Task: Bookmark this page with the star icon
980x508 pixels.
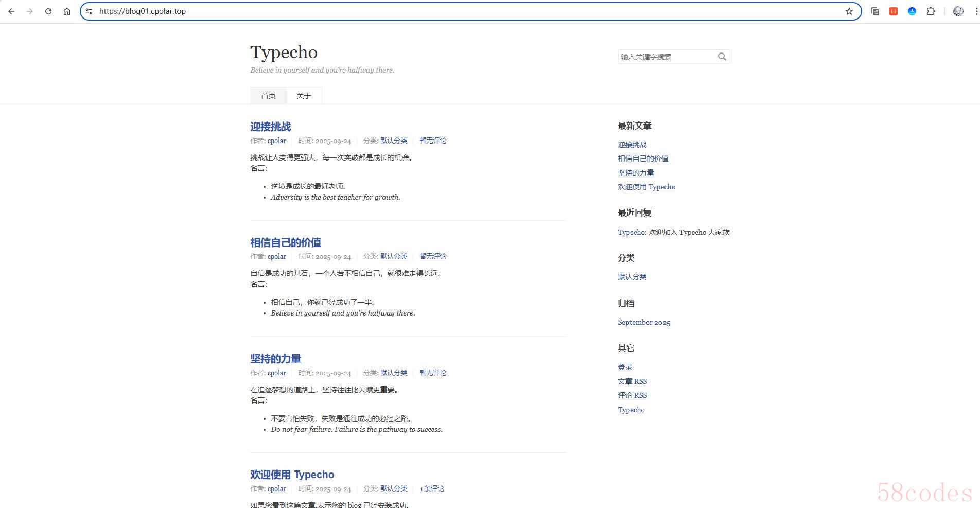Action: click(849, 11)
